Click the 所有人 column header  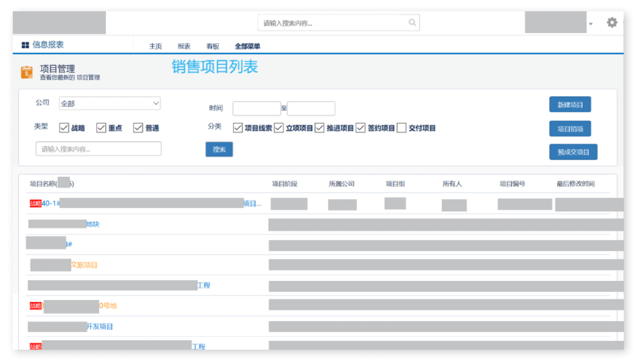(452, 184)
